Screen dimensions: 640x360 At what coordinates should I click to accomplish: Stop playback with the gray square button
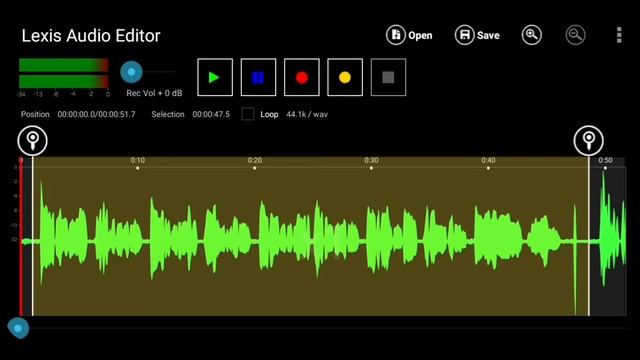tap(388, 77)
